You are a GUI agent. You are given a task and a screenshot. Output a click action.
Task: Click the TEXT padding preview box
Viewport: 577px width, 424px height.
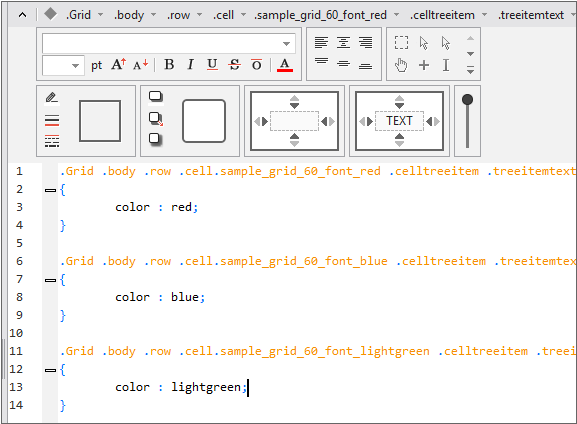[x=399, y=121]
